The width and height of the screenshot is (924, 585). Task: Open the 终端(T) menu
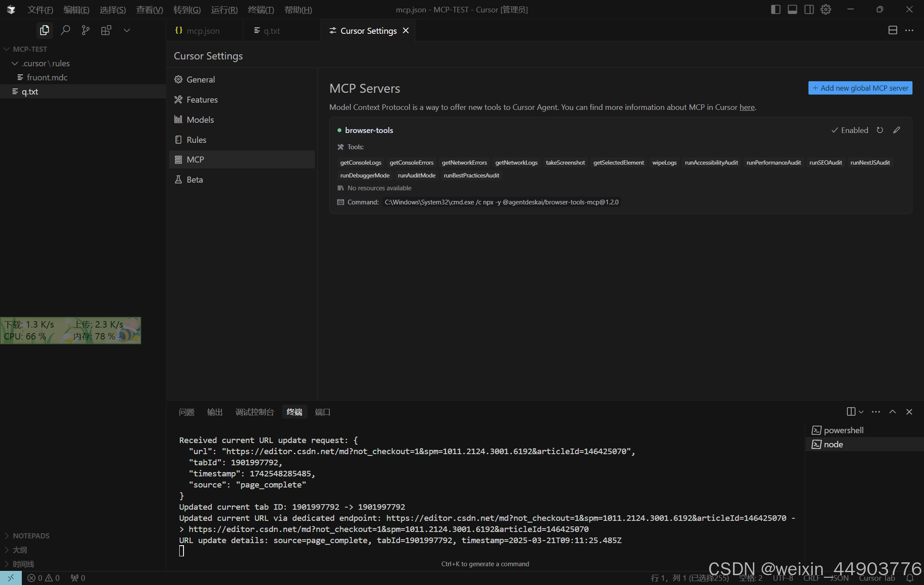261,9
